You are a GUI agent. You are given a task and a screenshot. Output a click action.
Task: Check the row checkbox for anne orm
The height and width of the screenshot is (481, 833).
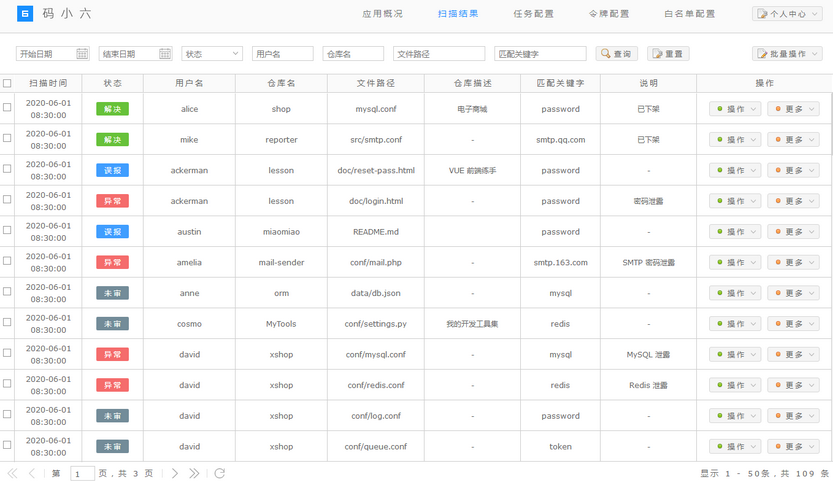click(x=7, y=291)
